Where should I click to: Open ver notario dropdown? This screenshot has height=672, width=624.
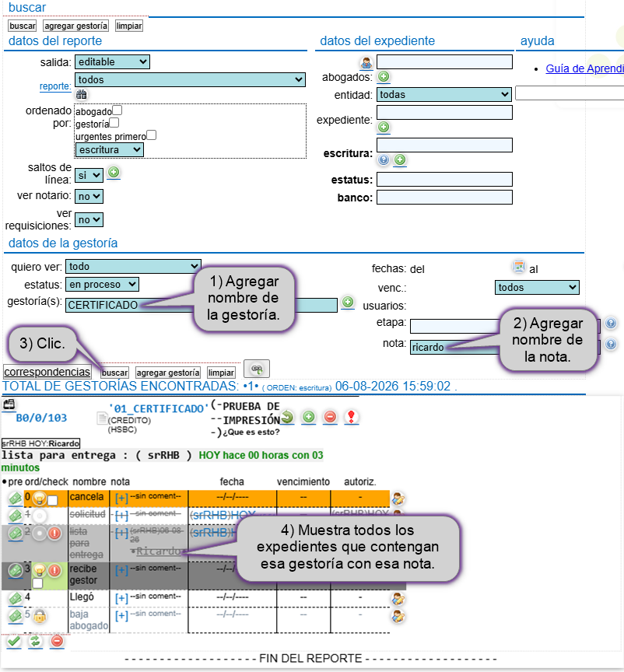click(x=89, y=196)
